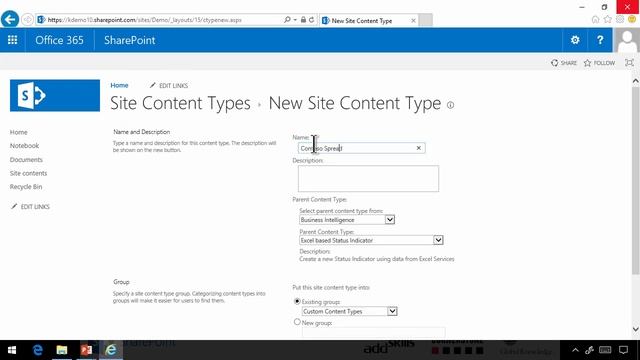This screenshot has width=640, height=360.
Task: Open Windows Start button
Action: coord(12,350)
